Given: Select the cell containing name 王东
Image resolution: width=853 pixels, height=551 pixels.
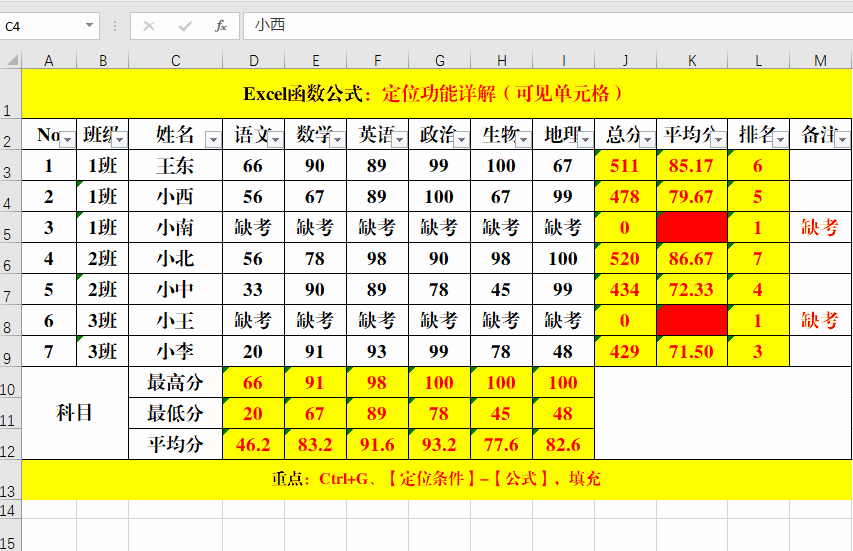Looking at the screenshot, I should click(175, 166).
